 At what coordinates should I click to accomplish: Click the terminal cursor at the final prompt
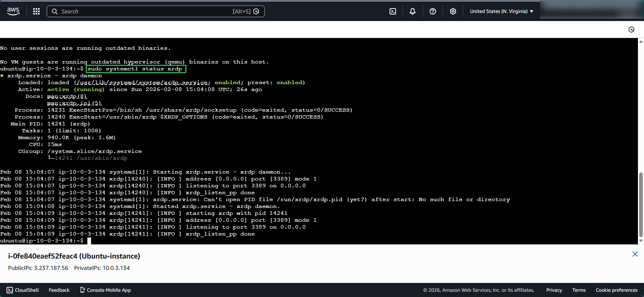(x=89, y=241)
